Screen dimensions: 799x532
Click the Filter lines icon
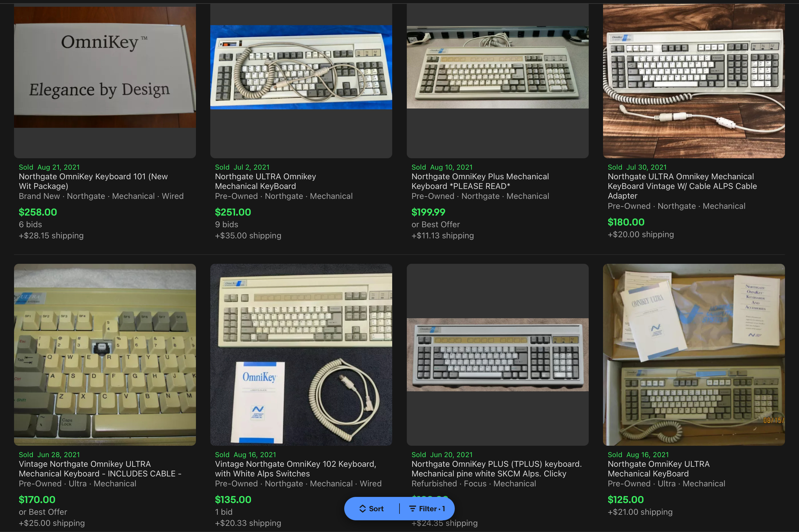coord(412,509)
